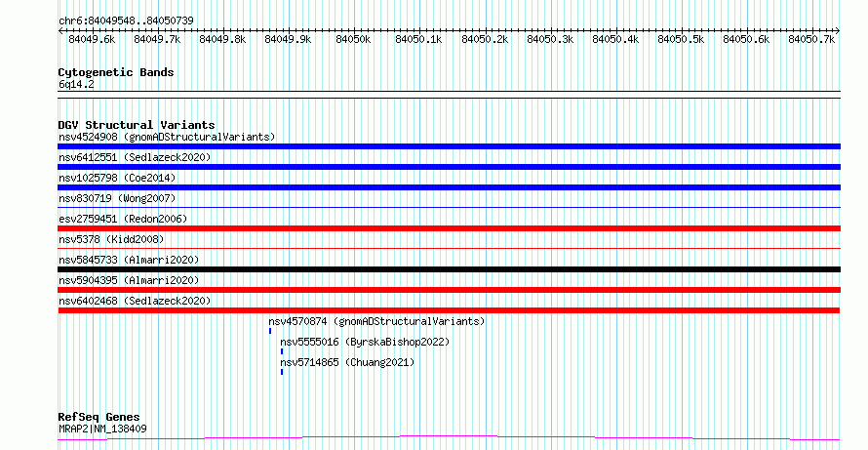Open variant nsv5714865 (Chuang2021) label
868x450 pixels.
(x=347, y=362)
